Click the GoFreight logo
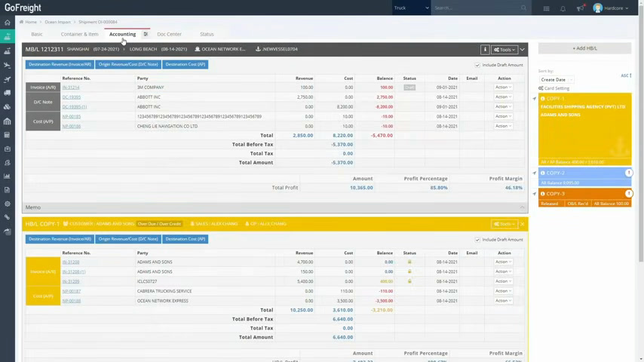The width and height of the screenshot is (644, 362). (x=23, y=8)
